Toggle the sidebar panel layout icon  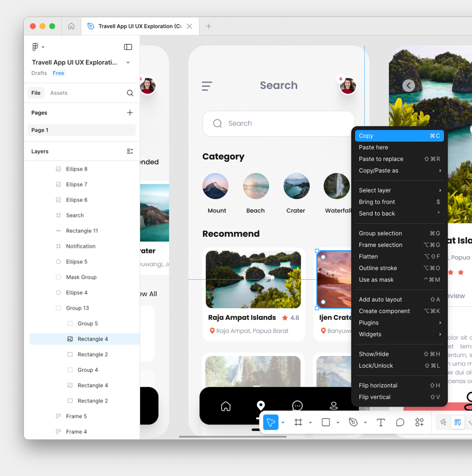point(128,47)
